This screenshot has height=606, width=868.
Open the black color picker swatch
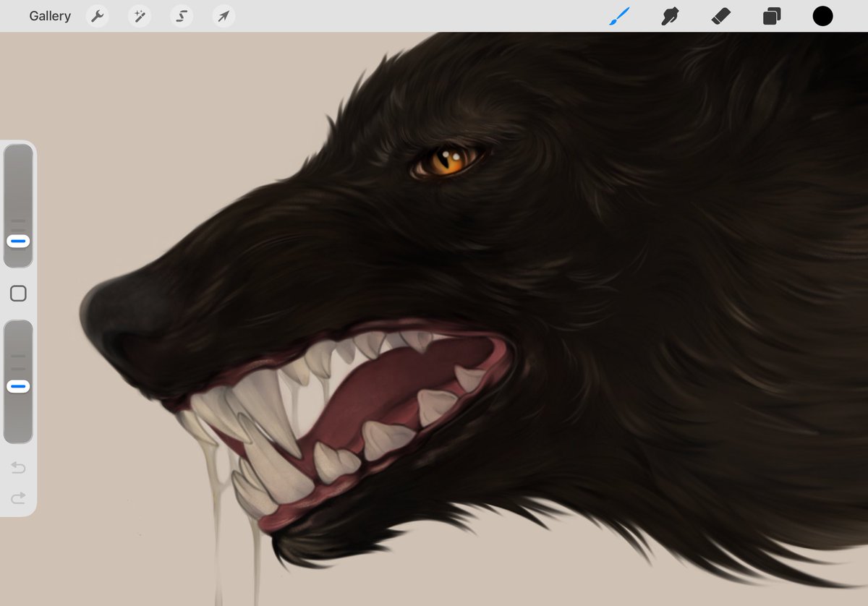coord(822,16)
